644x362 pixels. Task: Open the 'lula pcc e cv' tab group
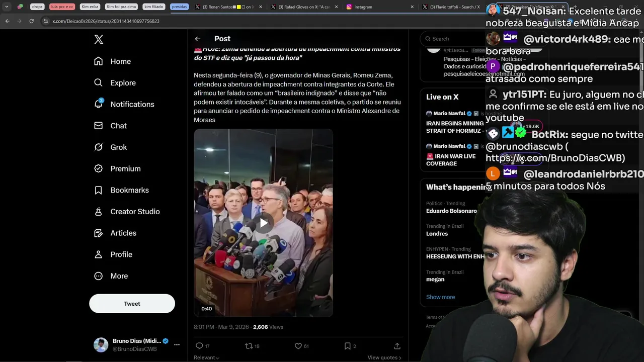[62, 7]
